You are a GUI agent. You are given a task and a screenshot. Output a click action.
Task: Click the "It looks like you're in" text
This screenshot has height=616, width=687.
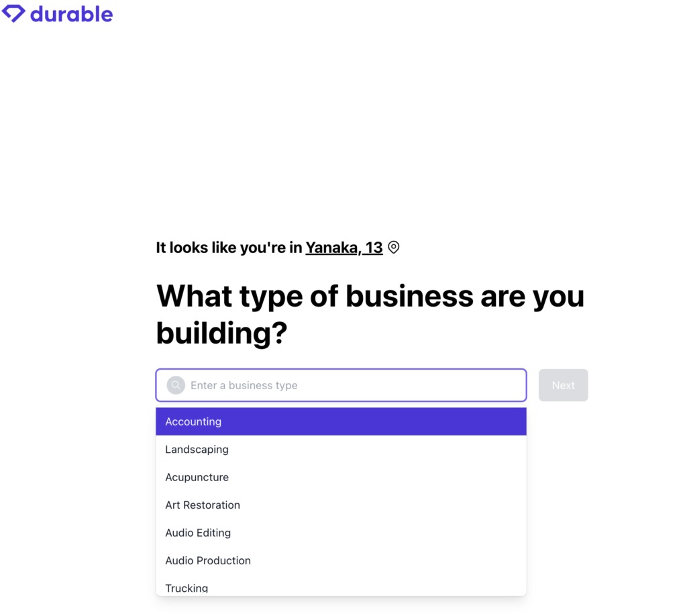tap(229, 248)
